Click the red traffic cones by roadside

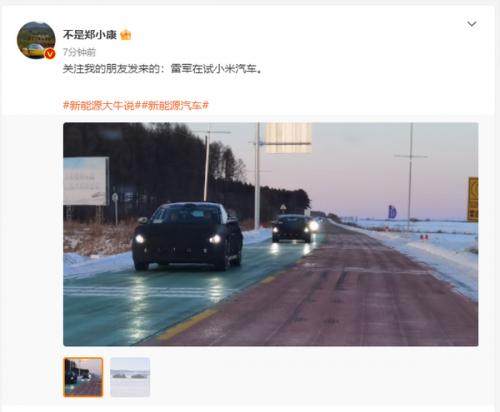(x=424, y=237)
